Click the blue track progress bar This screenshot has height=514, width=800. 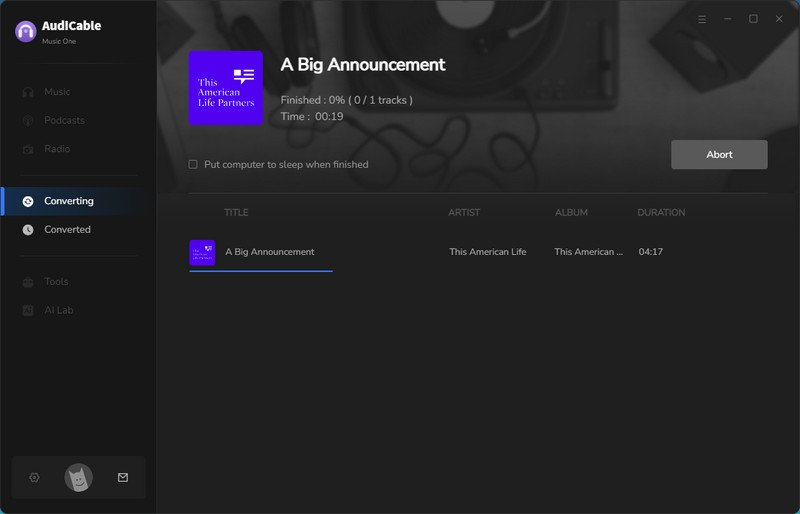[x=261, y=271]
